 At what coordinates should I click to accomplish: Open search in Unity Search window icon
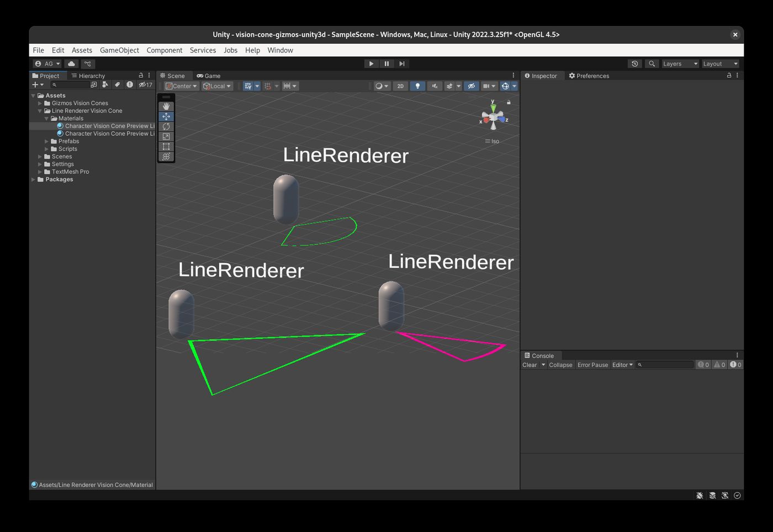94,84
